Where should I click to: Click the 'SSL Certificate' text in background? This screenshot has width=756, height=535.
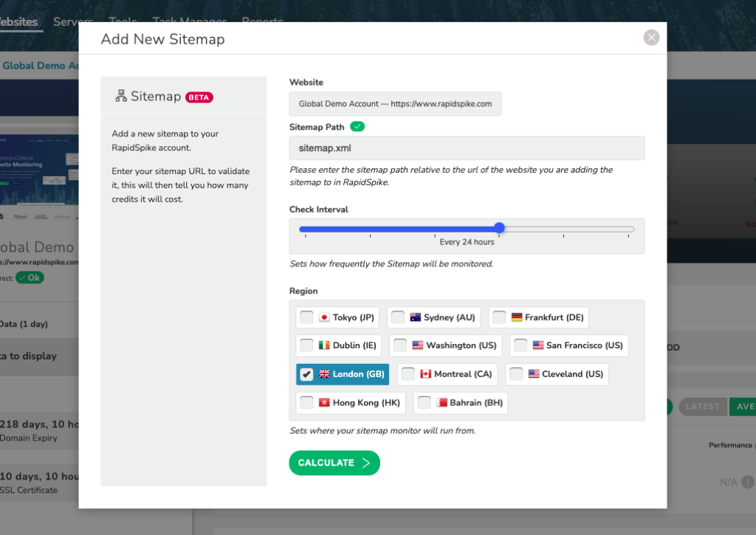click(x=29, y=490)
